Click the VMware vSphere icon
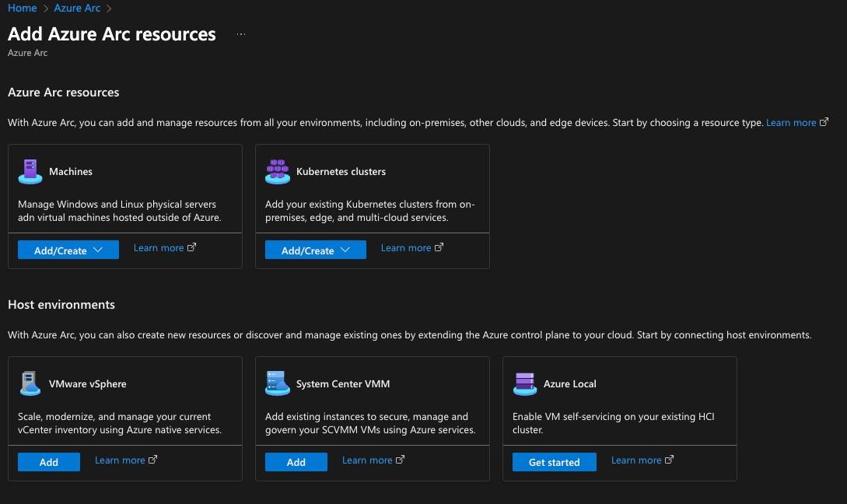 30,383
